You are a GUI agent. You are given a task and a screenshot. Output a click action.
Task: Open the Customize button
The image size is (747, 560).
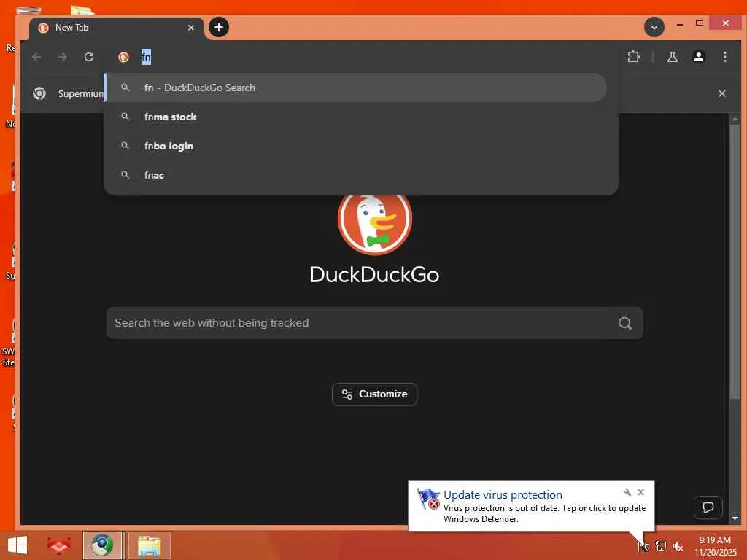coord(374,394)
